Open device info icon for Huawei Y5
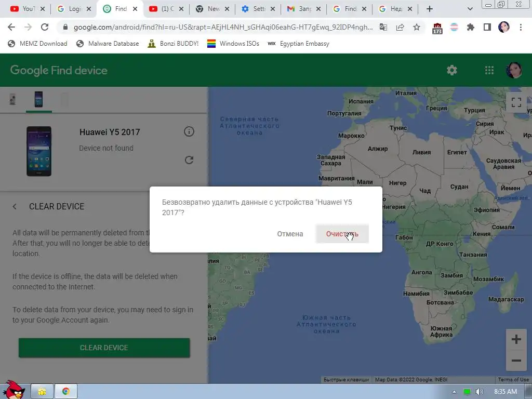The image size is (532, 399). 189,131
